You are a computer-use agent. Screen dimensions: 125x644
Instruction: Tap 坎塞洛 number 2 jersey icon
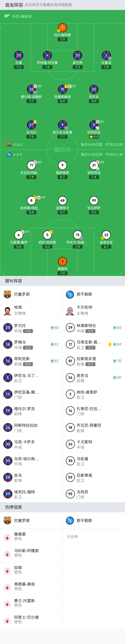(106, 55)
